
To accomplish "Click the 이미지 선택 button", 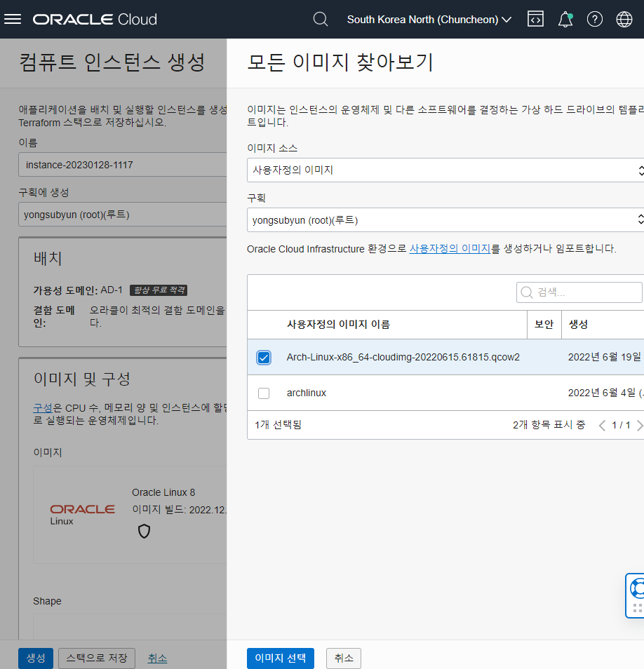I will coord(281,658).
